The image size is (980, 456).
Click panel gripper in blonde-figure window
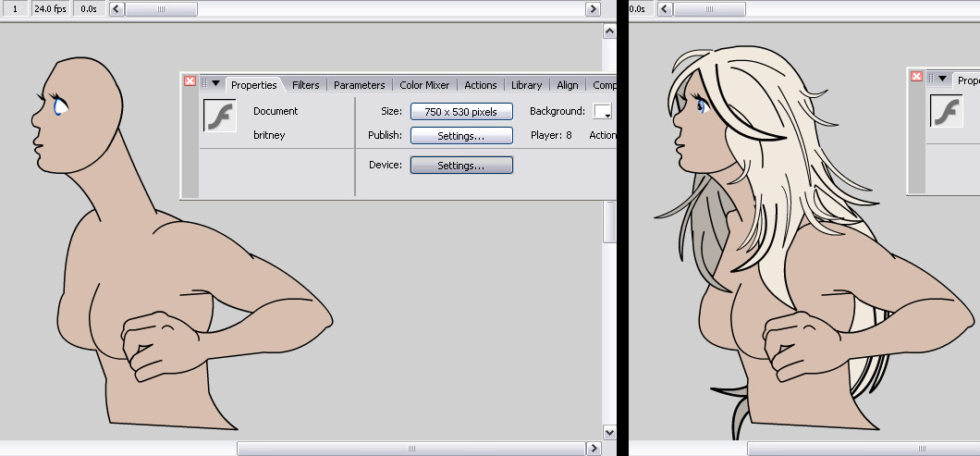coord(931,79)
